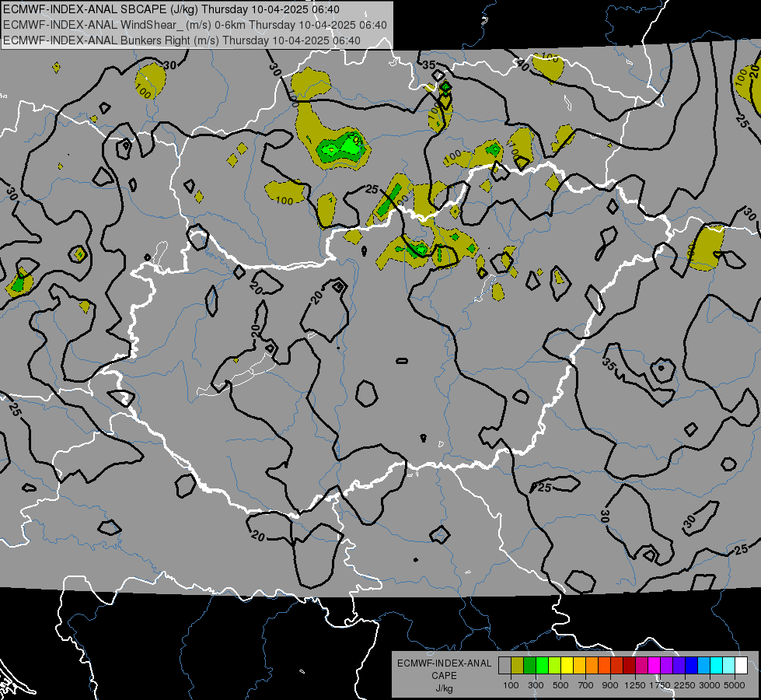Select the white legend swatch

tap(742, 666)
